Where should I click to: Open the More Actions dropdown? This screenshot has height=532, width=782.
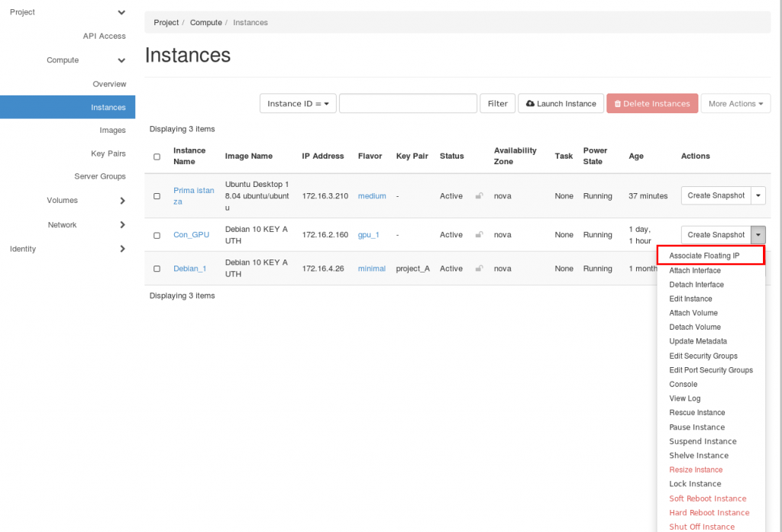pos(735,104)
